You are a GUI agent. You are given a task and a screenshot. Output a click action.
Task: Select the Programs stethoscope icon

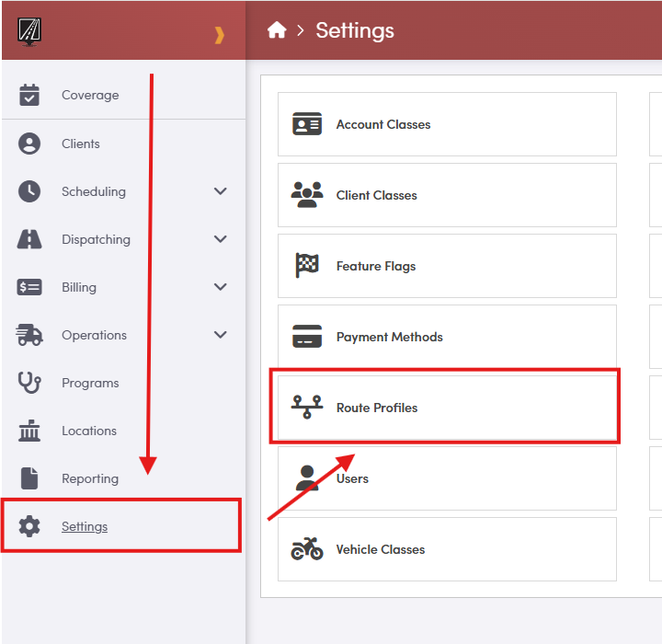coord(29,383)
